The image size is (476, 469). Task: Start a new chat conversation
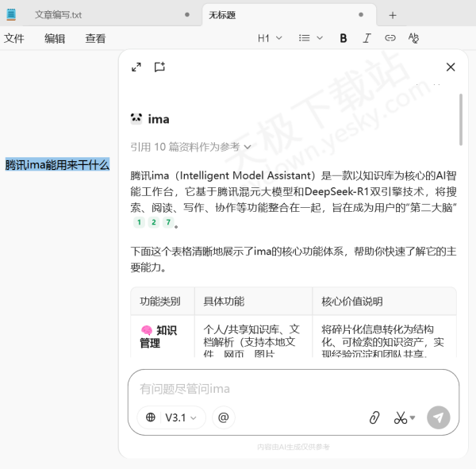[159, 67]
